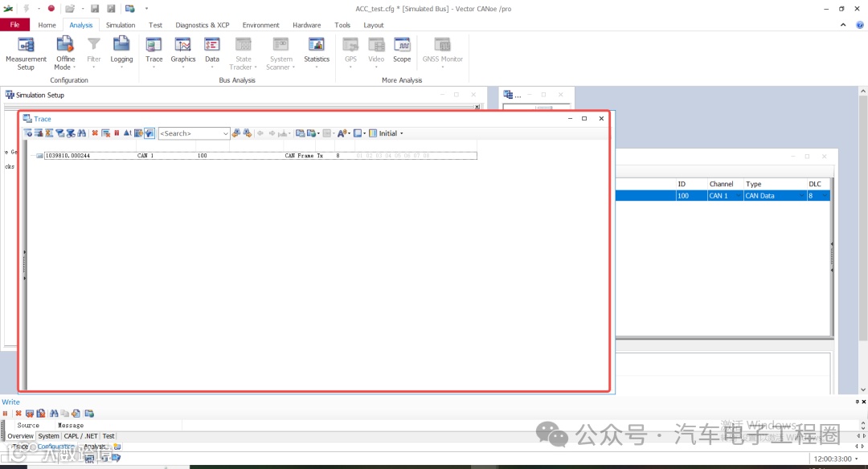The height and width of the screenshot is (469, 868).
Task: Clear the Write window with red X
Action: click(18, 414)
